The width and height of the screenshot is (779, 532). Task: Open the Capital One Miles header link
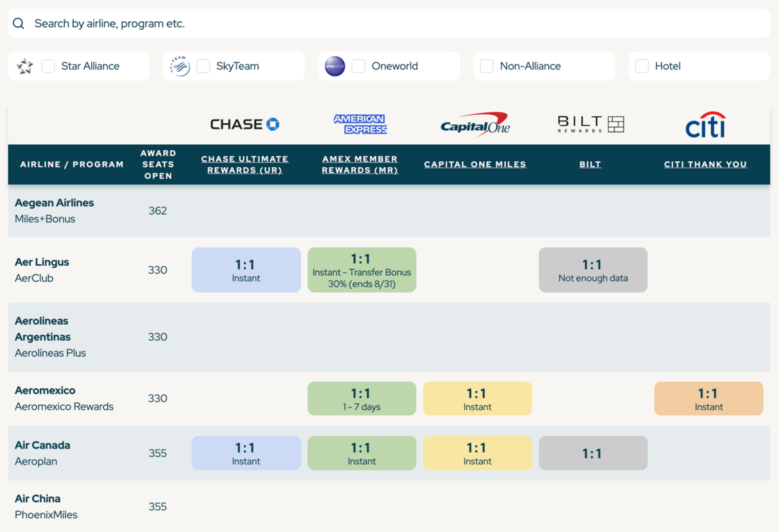pyautogui.click(x=475, y=164)
